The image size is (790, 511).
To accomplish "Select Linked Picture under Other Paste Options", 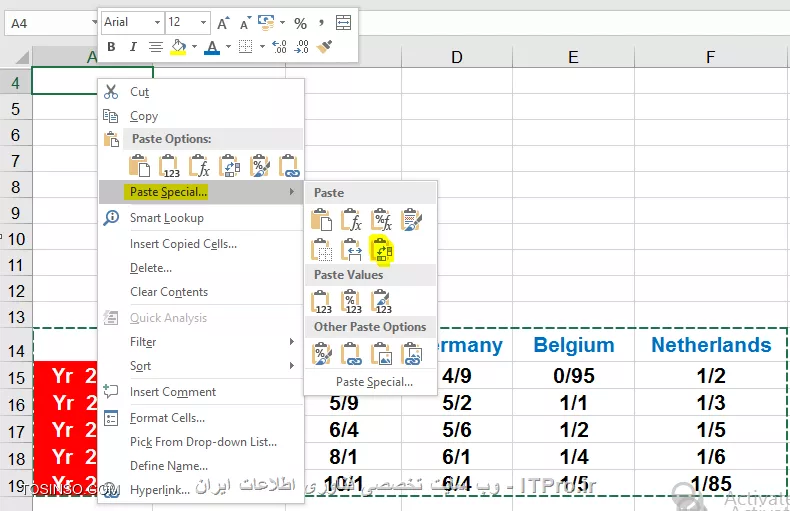I will (412, 354).
